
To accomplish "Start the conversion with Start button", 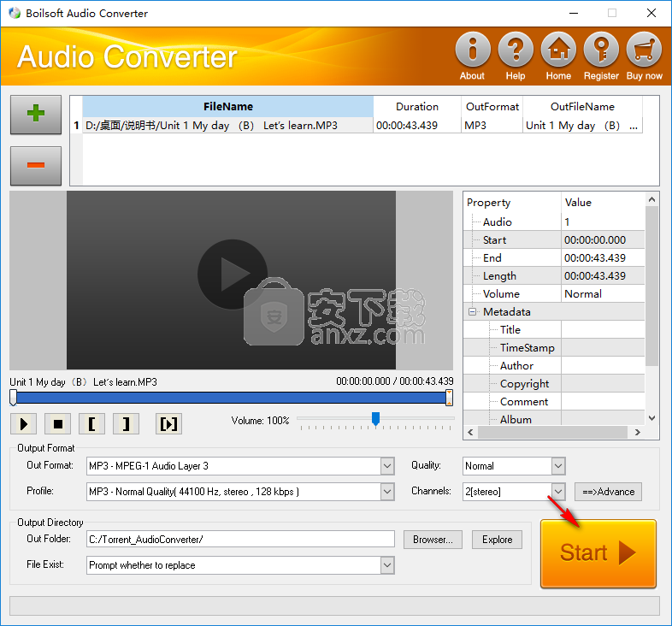I will (598, 553).
